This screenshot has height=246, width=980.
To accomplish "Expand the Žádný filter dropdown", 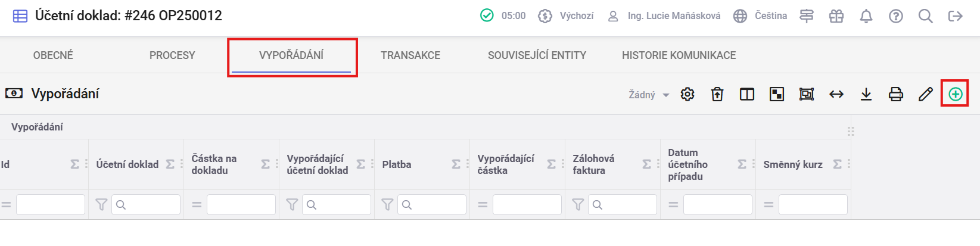I will [648, 95].
